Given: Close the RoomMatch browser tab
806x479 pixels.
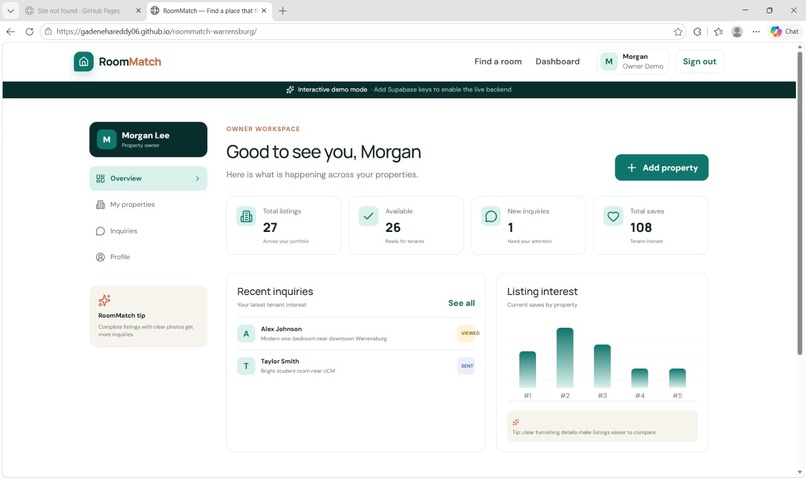Looking at the screenshot, I should [264, 10].
